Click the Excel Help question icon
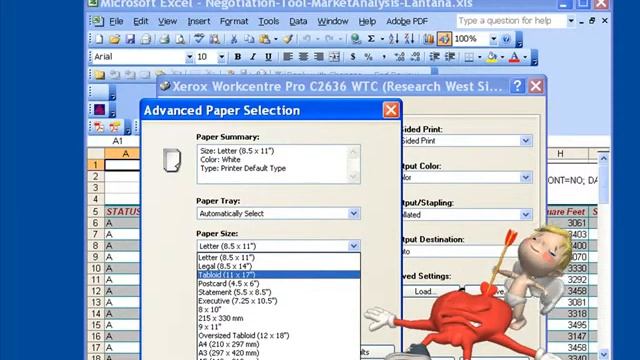Image resolution: width=640 pixels, height=360 pixels. click(506, 39)
